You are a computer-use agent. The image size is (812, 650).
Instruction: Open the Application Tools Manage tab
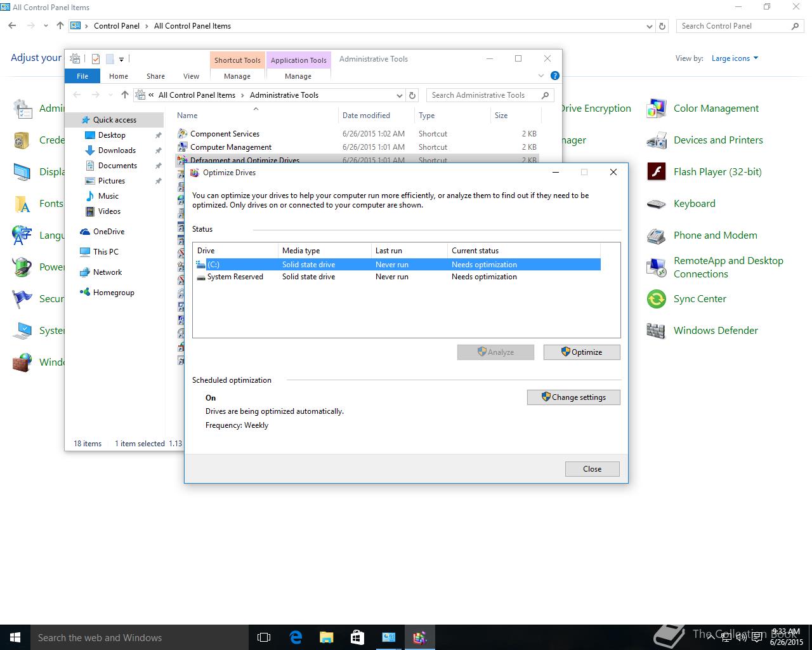(298, 76)
